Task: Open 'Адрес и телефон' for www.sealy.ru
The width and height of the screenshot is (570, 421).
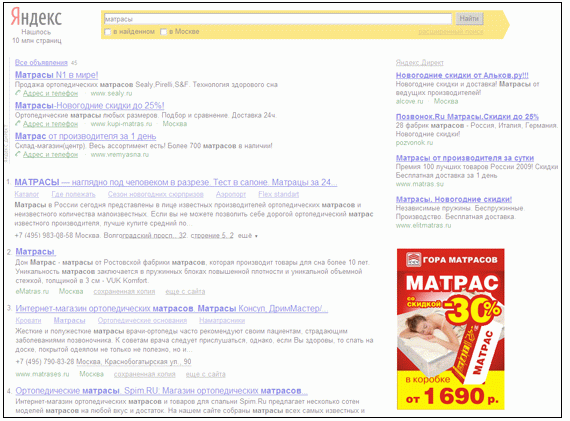Action: point(50,93)
